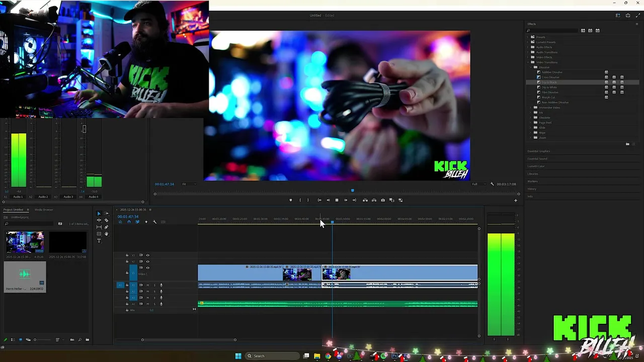644x362 pixels.
Task: Expand the Page Peel folder
Action: tap(531, 123)
